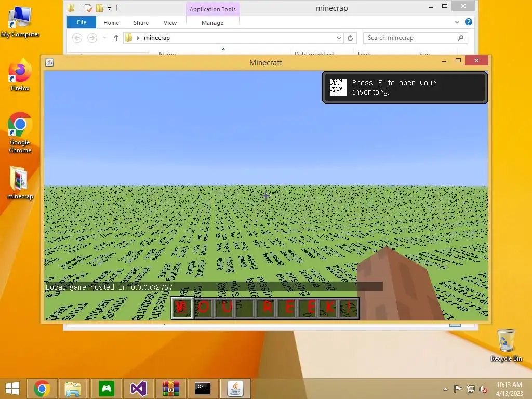
Task: Open Customize Quick Access Toolbar dropdown
Action: click(x=109, y=8)
